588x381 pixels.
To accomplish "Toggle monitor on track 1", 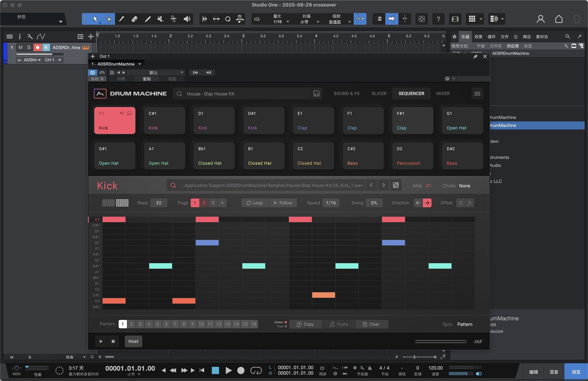I will 46,47.
